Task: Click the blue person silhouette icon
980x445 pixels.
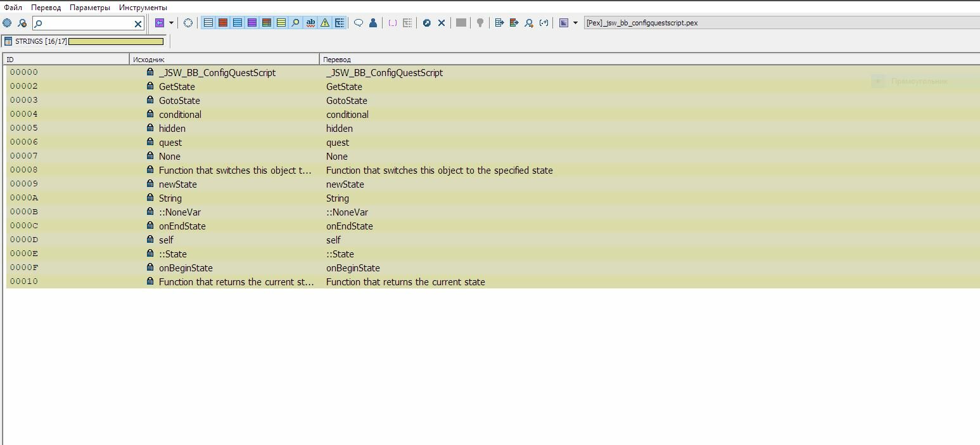Action: point(373,23)
